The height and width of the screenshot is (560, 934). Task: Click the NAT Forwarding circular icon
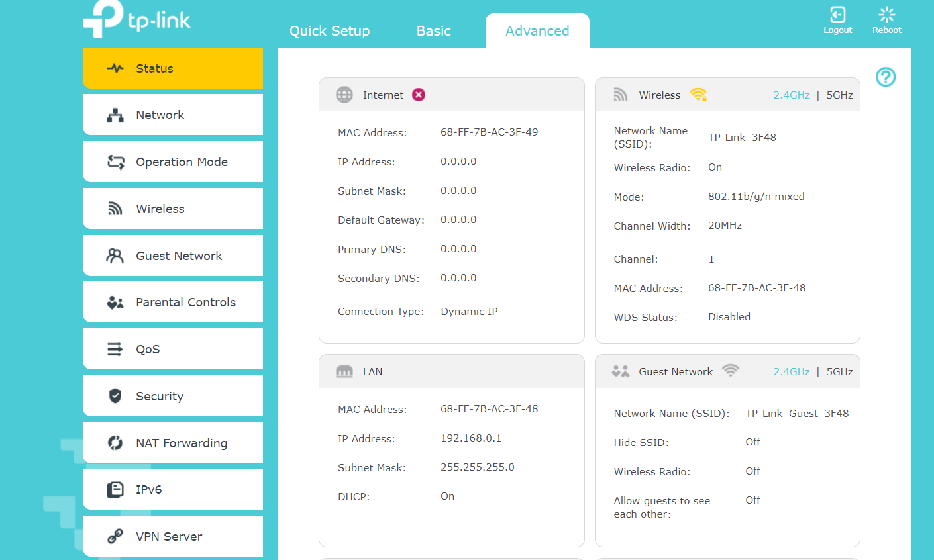[x=115, y=443]
